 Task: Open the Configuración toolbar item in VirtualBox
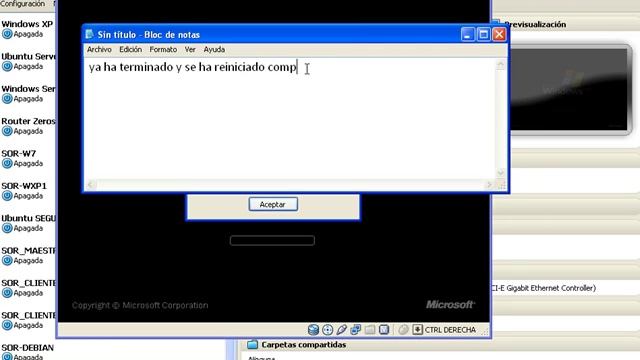[22, 4]
